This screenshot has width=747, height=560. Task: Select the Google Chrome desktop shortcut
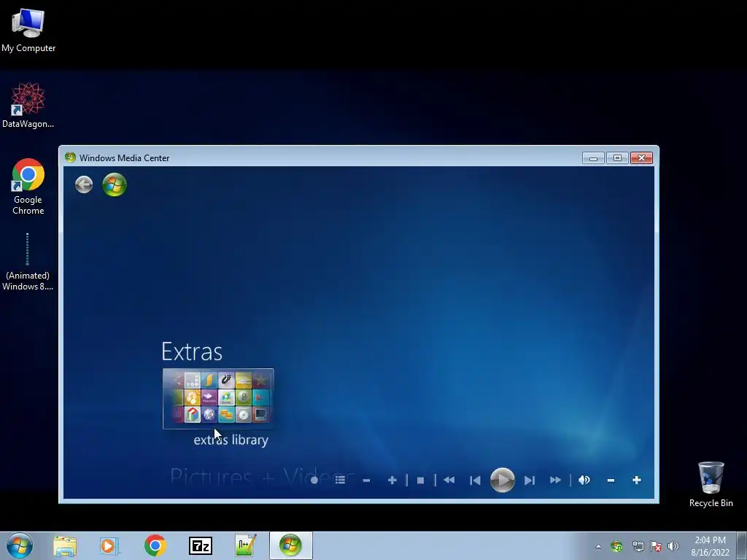click(x=28, y=186)
